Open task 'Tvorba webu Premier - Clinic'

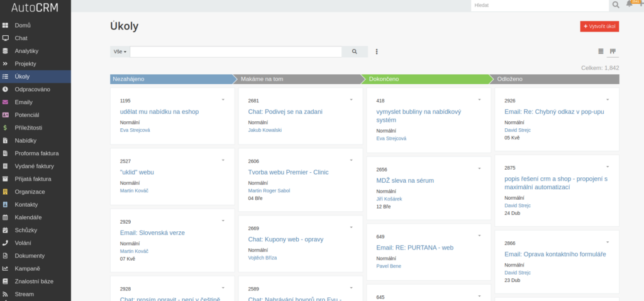coord(288,172)
